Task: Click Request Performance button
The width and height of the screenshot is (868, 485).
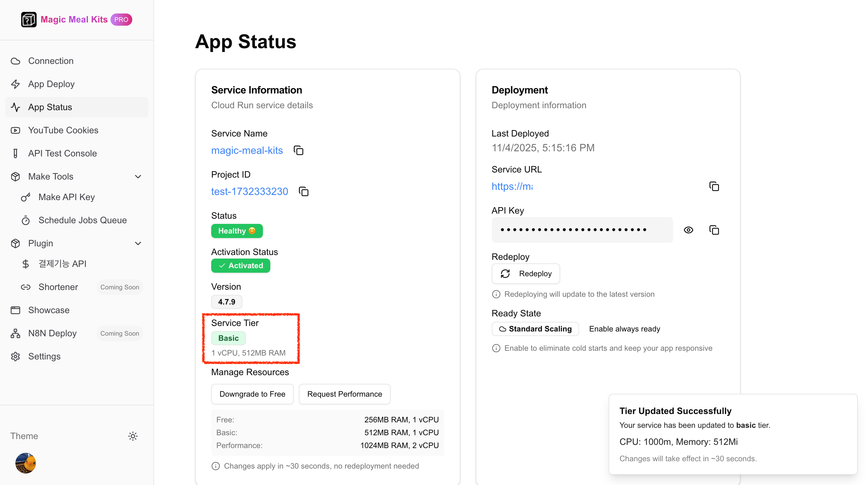Action: point(344,394)
